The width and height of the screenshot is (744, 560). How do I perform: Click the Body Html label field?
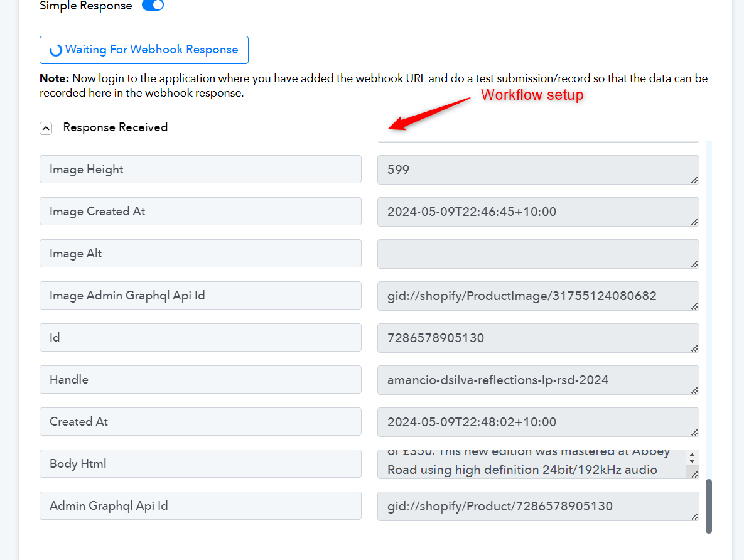[200, 464]
